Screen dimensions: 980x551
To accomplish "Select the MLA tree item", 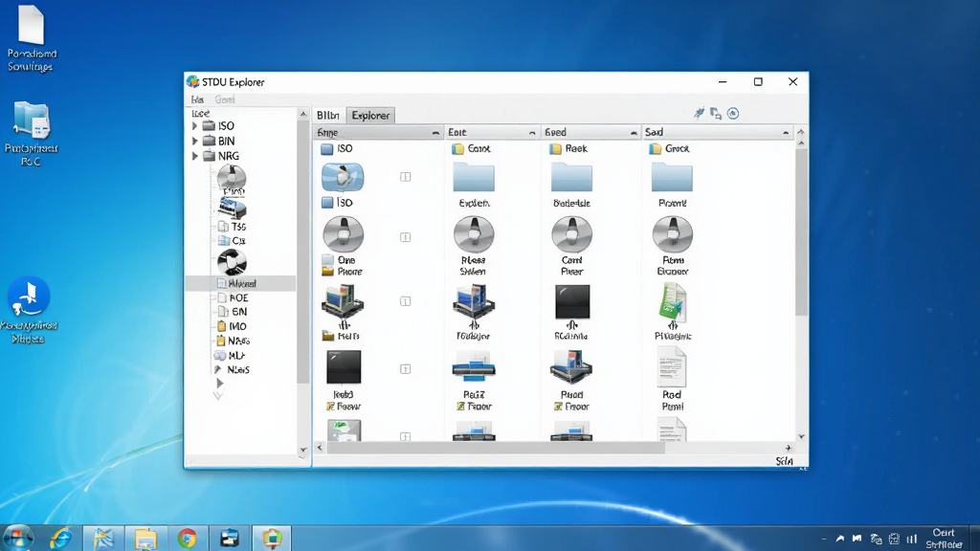I will (230, 356).
